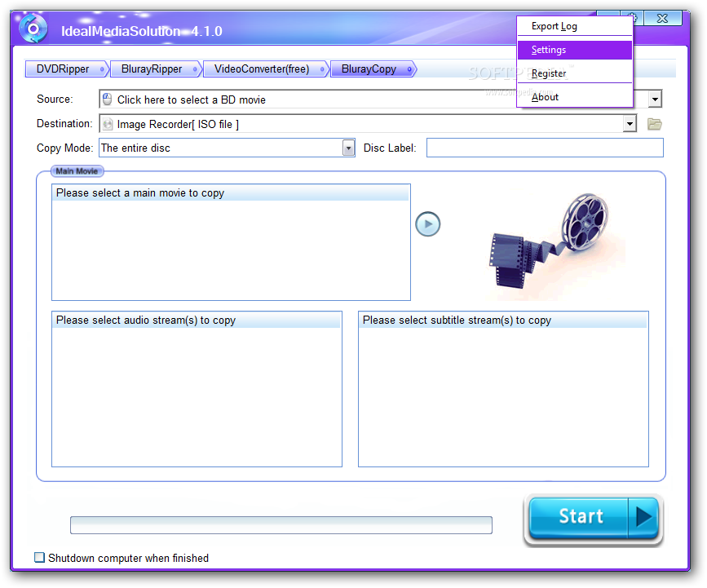Click the disc icon in the Destination field
This screenshot has height=588, width=707.
108,123
